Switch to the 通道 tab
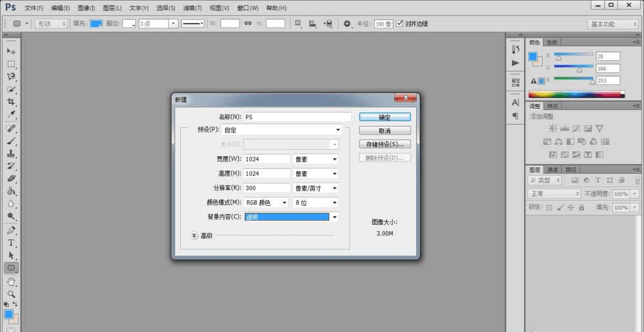This screenshot has height=332, width=644. 552,169
